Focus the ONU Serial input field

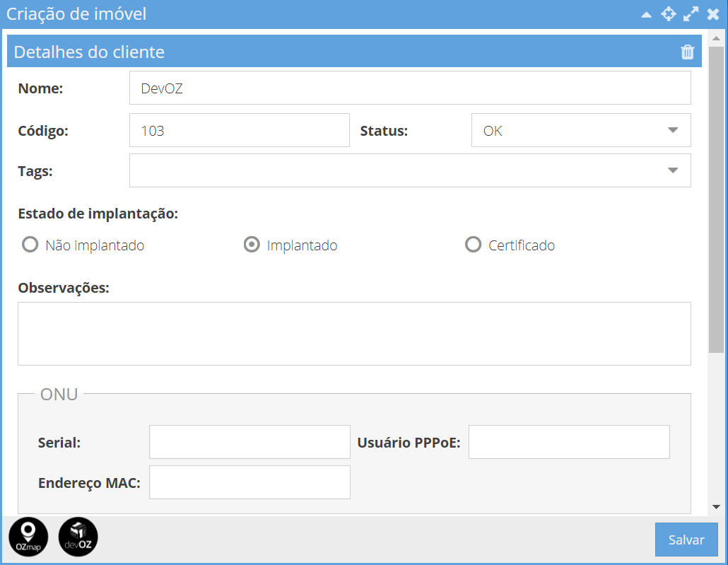click(x=249, y=442)
